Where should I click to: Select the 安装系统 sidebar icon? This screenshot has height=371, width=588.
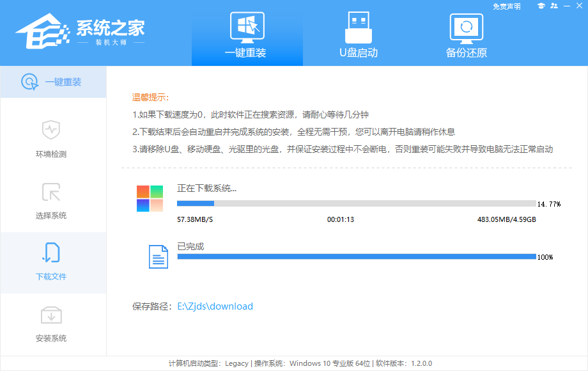[53, 315]
